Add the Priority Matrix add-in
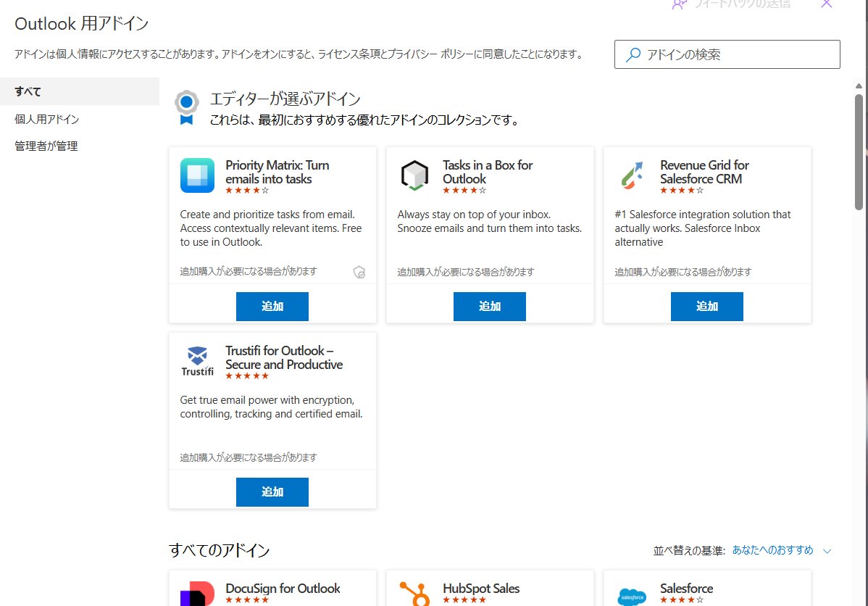 click(272, 307)
